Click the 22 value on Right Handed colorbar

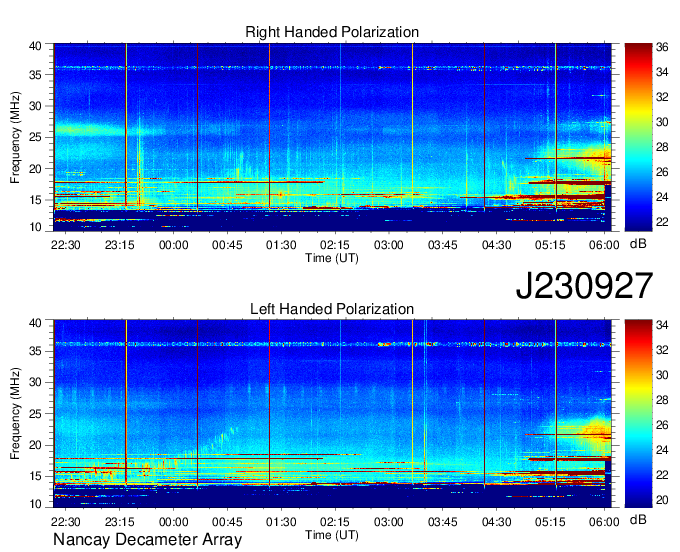coord(662,222)
